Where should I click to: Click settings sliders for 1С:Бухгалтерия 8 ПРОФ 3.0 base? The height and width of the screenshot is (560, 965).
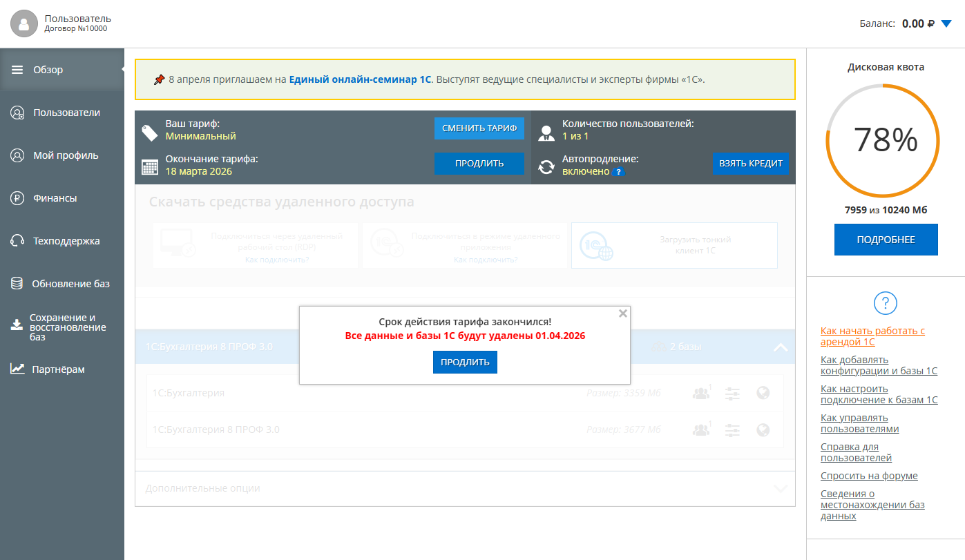click(x=732, y=429)
